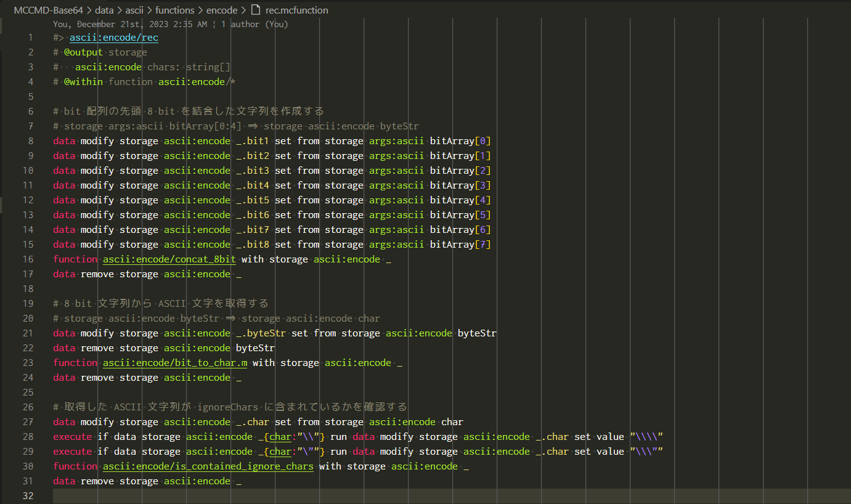Open the ascii breadcrumb folder
This screenshot has width=851, height=504.
pyautogui.click(x=134, y=10)
